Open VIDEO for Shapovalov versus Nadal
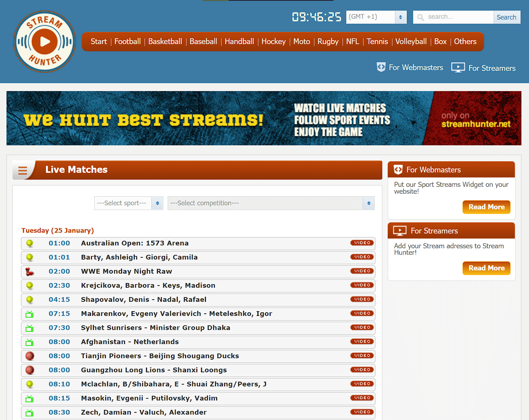The width and height of the screenshot is (529, 420). pos(362,299)
